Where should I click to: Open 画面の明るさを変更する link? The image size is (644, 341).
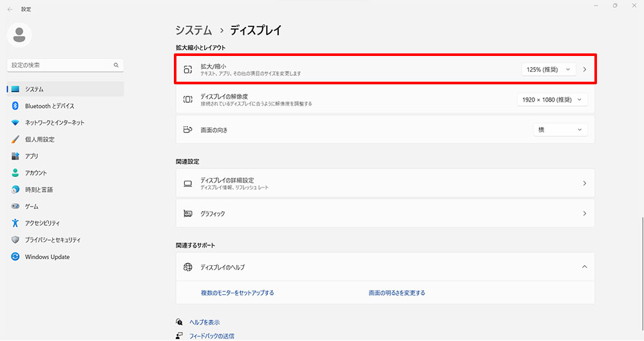397,293
